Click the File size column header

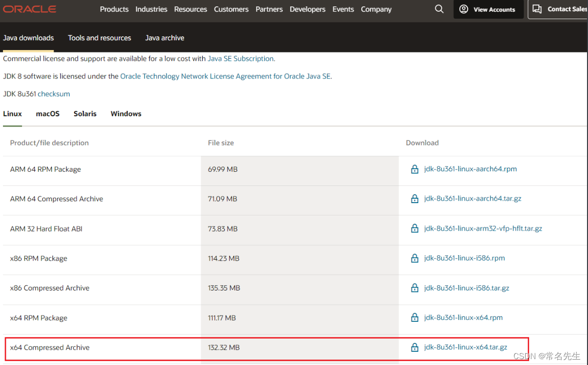click(221, 143)
